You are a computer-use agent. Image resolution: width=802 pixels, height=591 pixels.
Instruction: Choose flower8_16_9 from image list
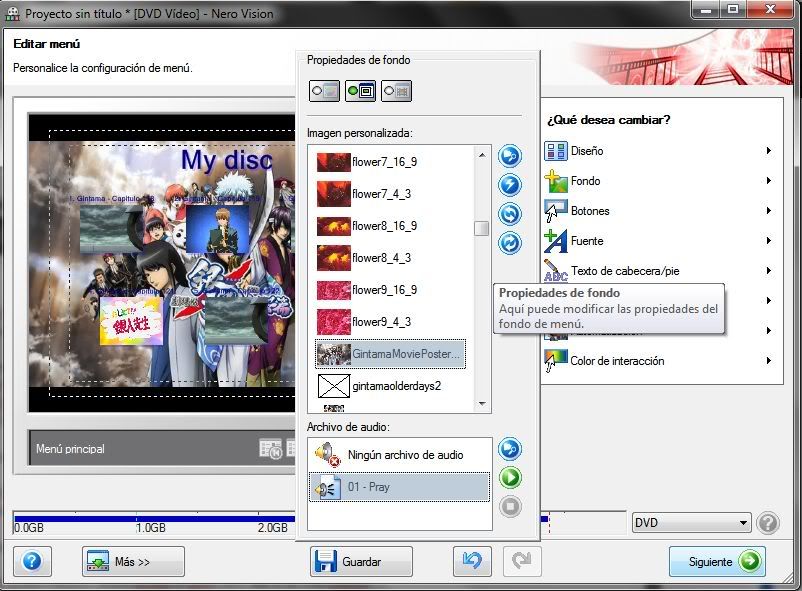(391, 226)
